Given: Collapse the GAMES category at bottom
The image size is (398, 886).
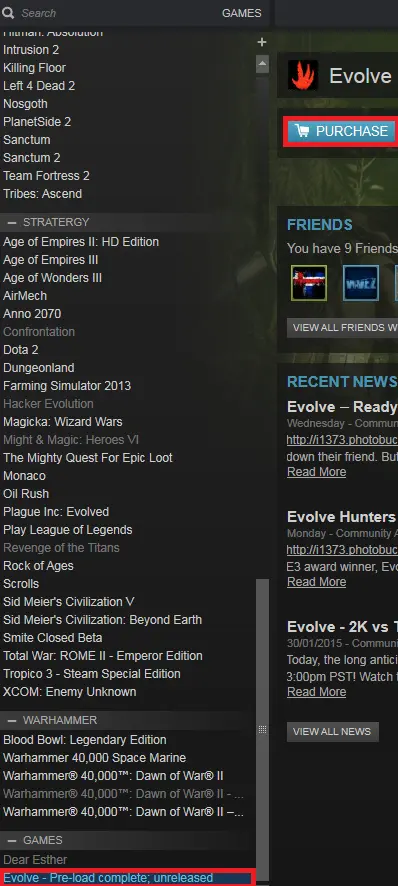Looking at the screenshot, I should point(11,840).
